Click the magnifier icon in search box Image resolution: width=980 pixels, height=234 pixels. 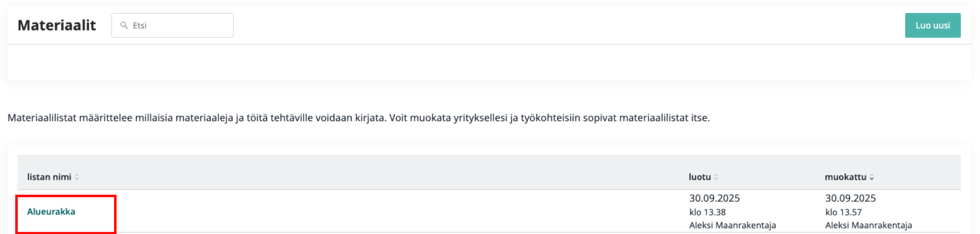pos(124,25)
